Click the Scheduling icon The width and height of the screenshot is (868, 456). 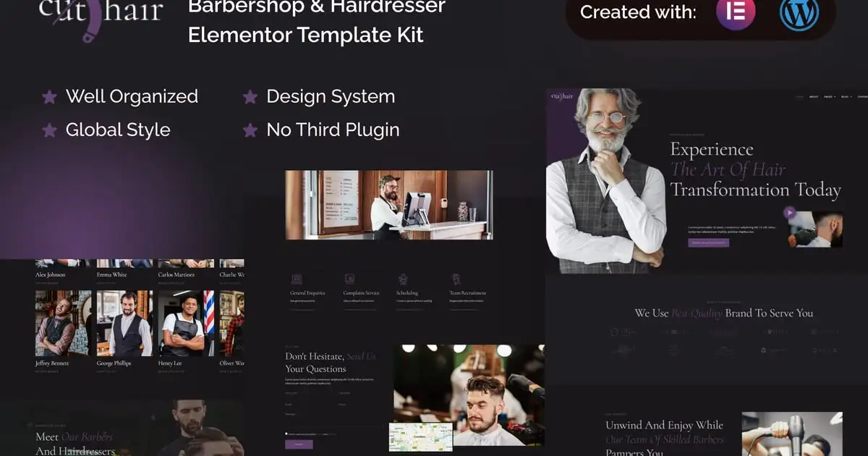402,279
